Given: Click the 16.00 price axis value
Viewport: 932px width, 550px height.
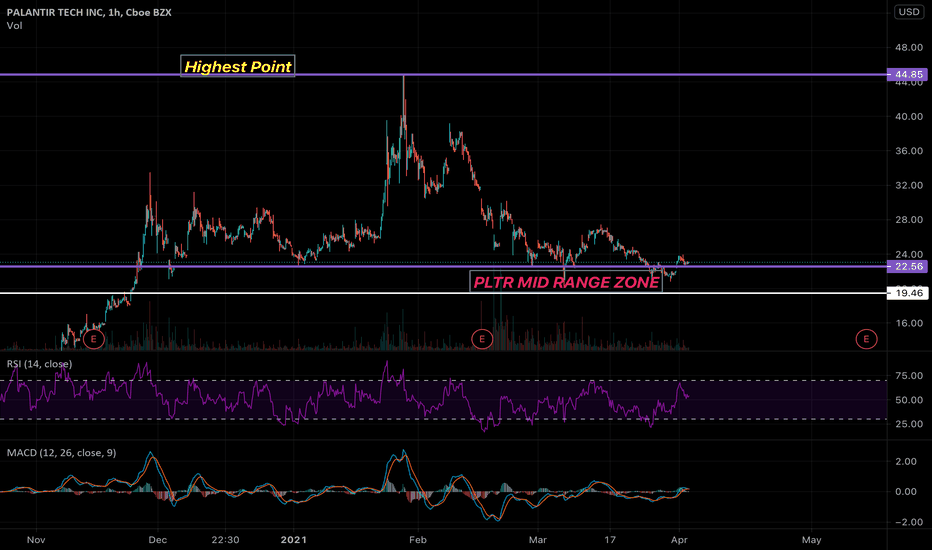Looking at the screenshot, I should click(909, 323).
